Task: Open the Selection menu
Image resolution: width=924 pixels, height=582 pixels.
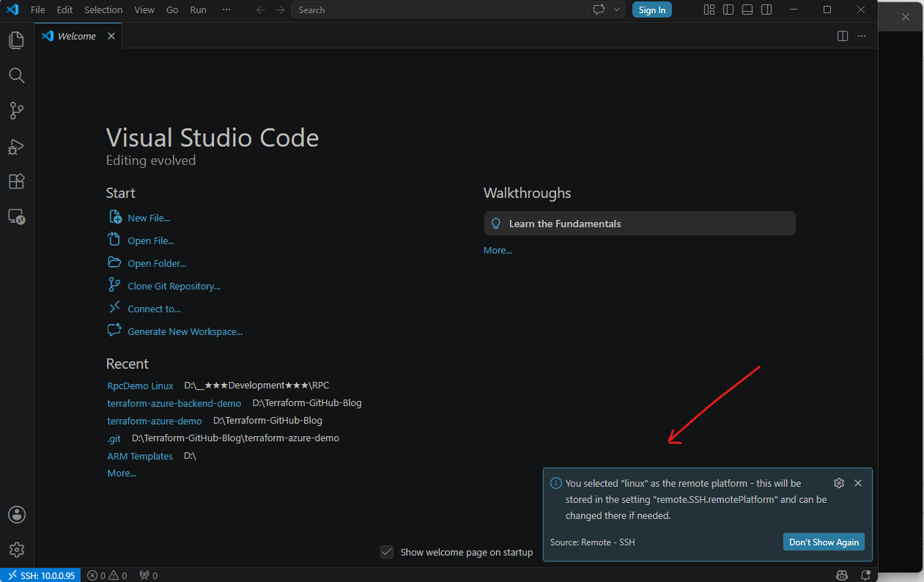Action: (x=103, y=10)
